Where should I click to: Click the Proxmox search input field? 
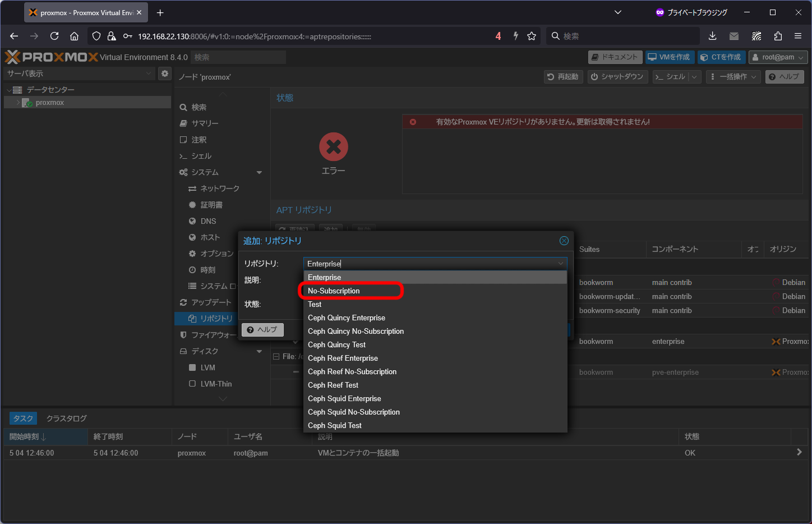tap(238, 57)
